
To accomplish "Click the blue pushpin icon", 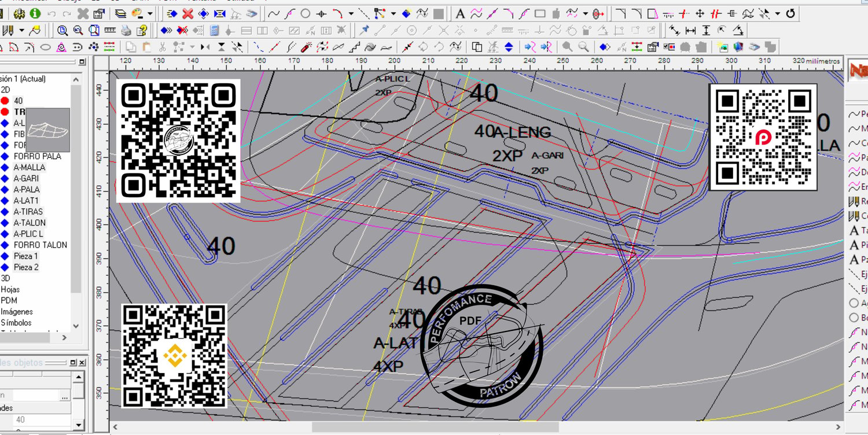I will (365, 30).
